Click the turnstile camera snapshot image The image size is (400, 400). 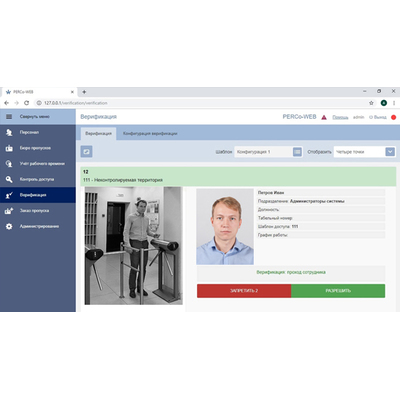(133, 246)
